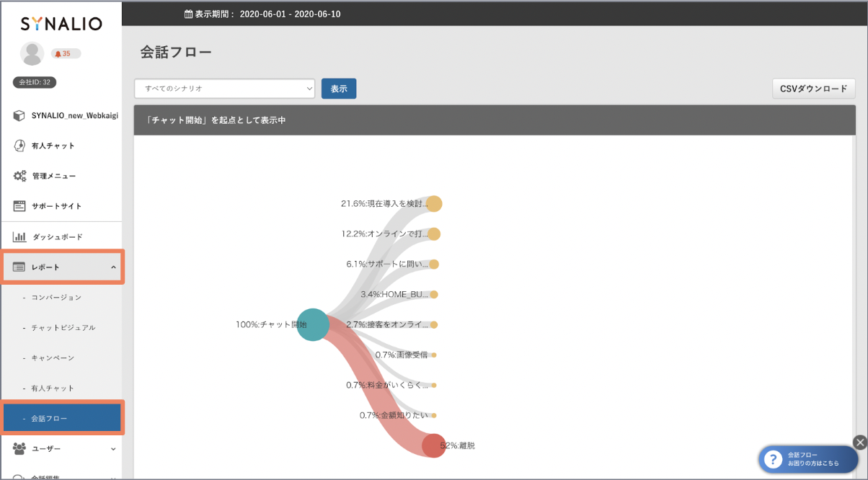Click the ダッシュボード bar chart icon

pyautogui.click(x=19, y=236)
